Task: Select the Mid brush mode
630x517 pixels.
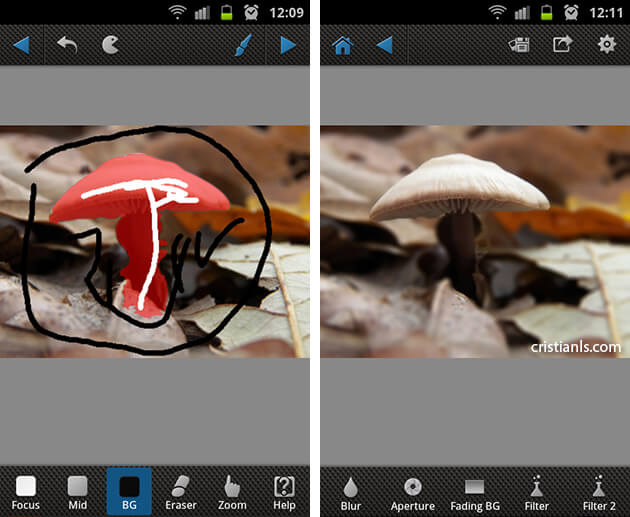Action: click(77, 491)
